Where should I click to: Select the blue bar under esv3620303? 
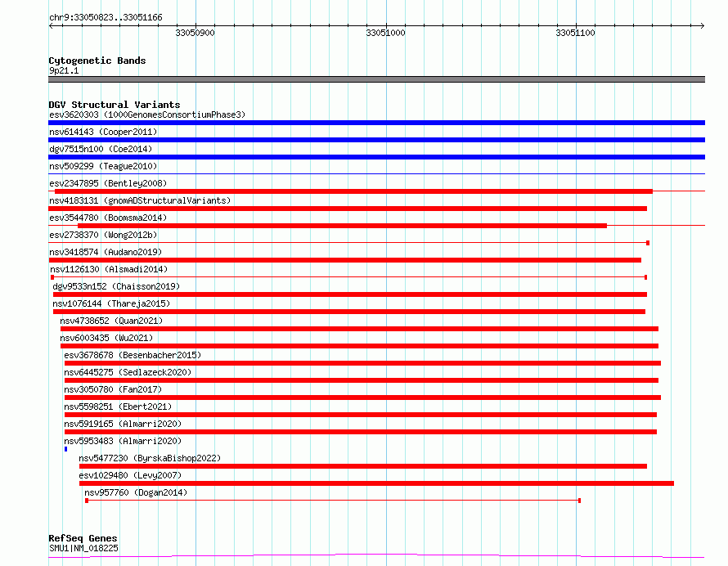(376, 123)
